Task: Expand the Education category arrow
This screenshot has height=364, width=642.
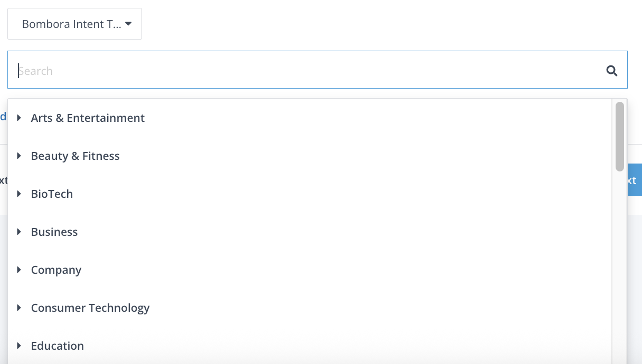Action: 19,346
